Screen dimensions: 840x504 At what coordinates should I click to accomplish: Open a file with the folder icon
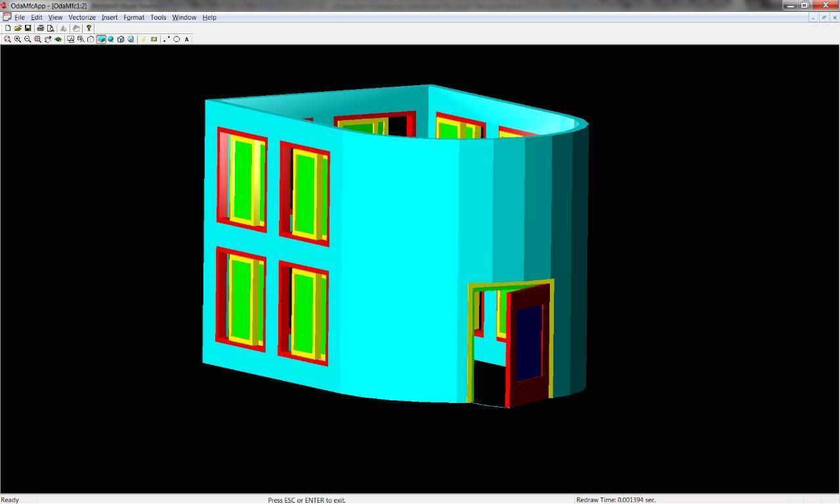tap(18, 28)
